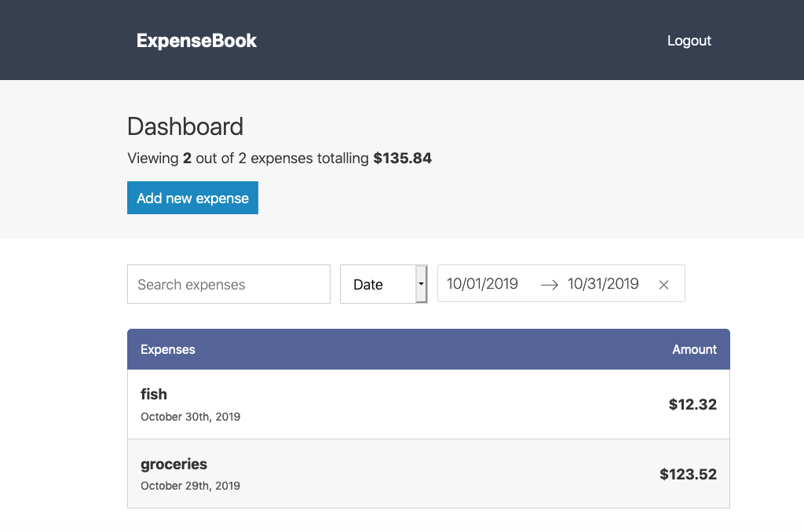Open the fish expense entry
Screen dimensions: 804x532
(x=154, y=394)
